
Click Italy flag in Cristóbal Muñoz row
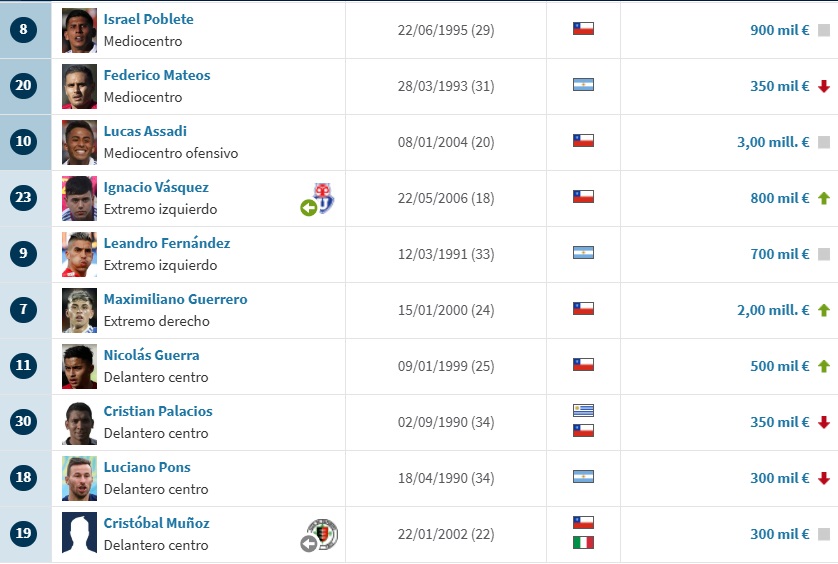[x=583, y=542]
